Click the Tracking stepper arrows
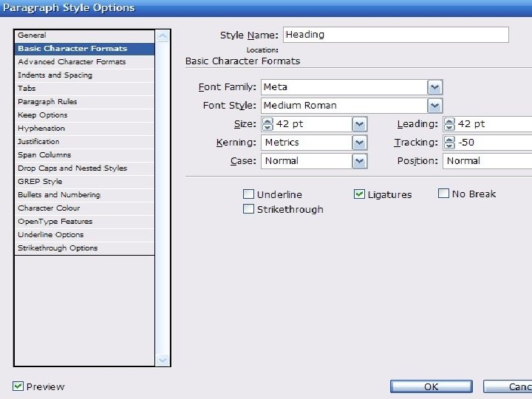The height and width of the screenshot is (399, 532). [449, 143]
